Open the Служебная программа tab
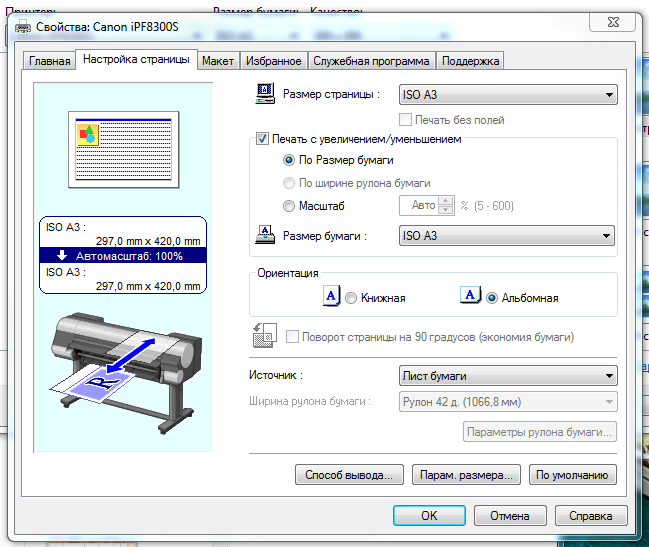649x547 pixels. click(371, 61)
